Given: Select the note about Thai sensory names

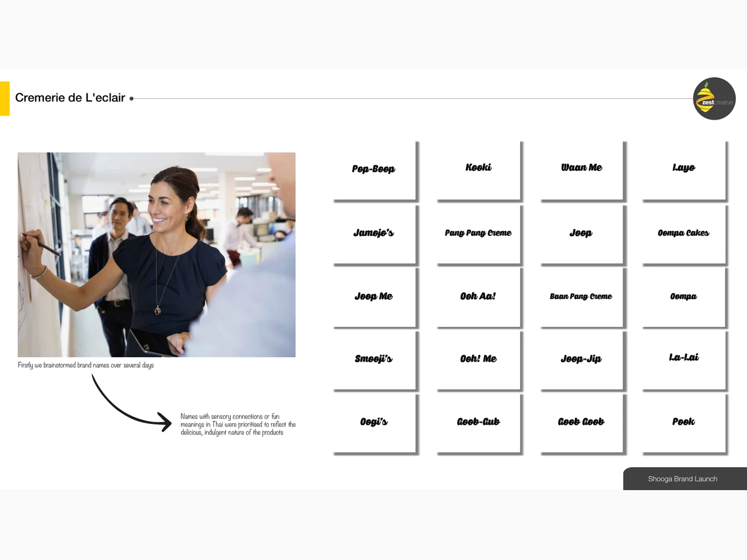Looking at the screenshot, I should 238,425.
